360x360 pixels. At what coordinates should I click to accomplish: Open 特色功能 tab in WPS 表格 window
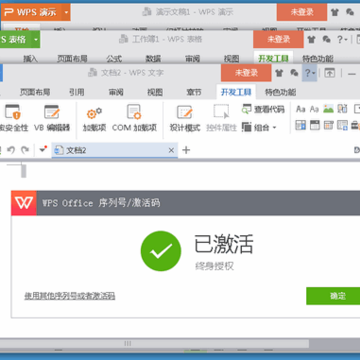(318, 59)
